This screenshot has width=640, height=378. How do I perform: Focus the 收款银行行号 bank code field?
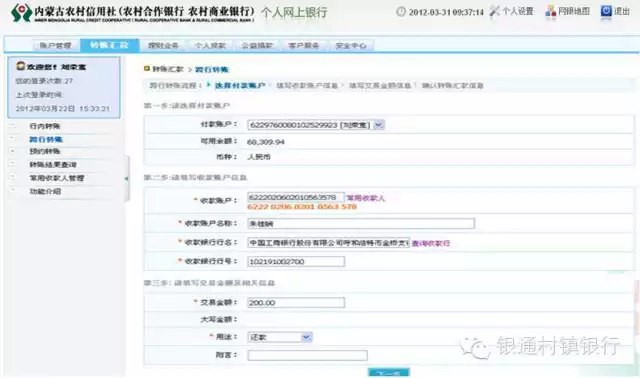point(296,262)
